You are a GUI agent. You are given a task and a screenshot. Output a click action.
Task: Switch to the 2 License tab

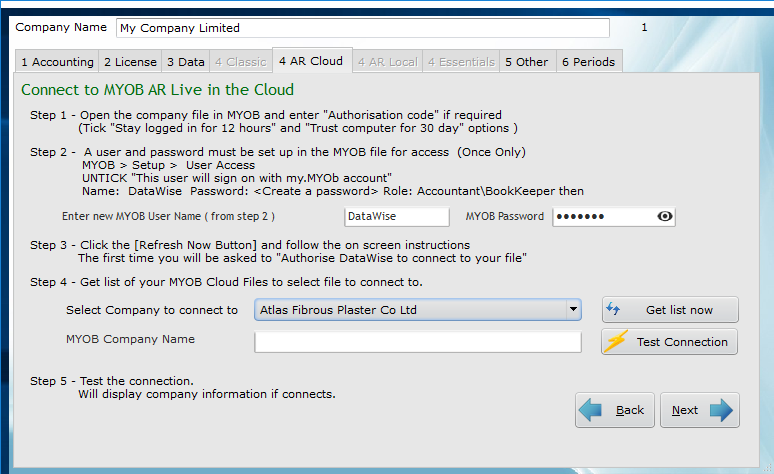(130, 62)
